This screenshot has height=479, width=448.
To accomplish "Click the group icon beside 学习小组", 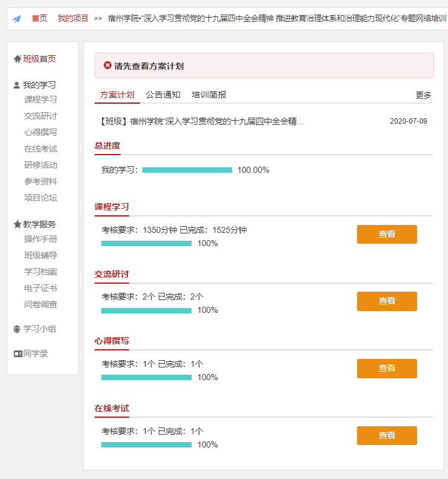I will 17,329.
